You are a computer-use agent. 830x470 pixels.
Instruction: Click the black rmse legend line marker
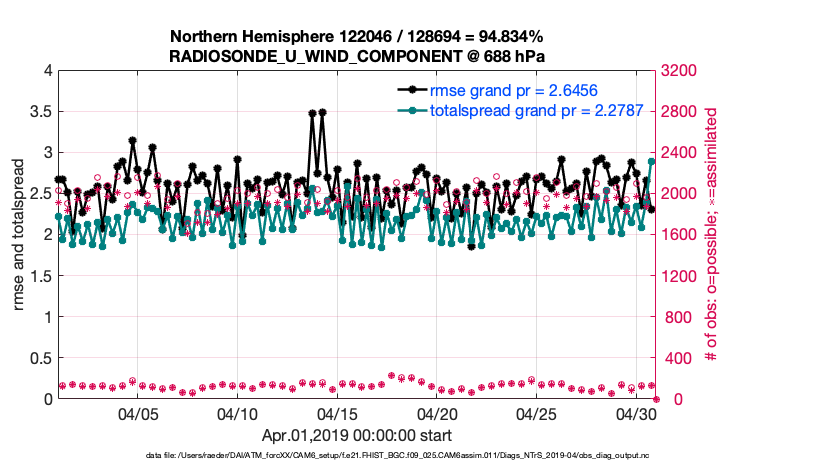pos(408,91)
